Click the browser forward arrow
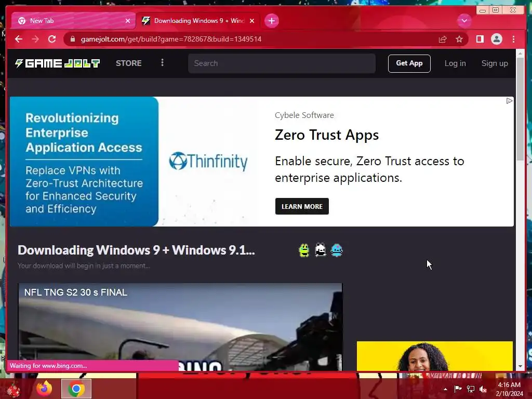The image size is (532, 399). tap(35, 39)
